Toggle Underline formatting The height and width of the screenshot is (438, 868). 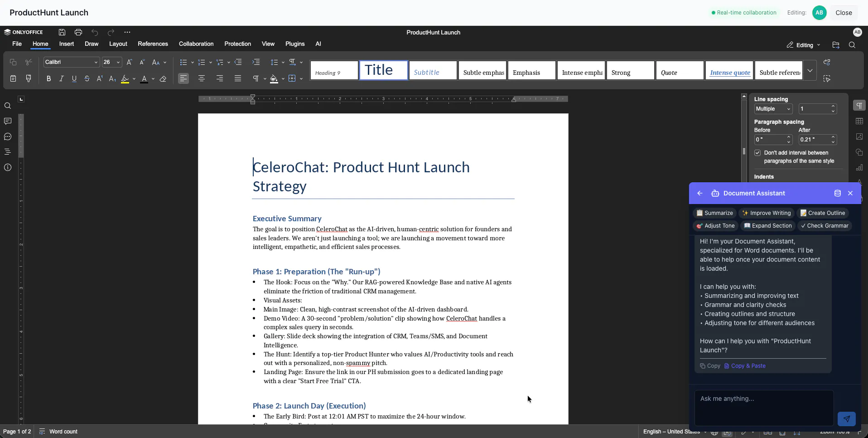pyautogui.click(x=74, y=78)
